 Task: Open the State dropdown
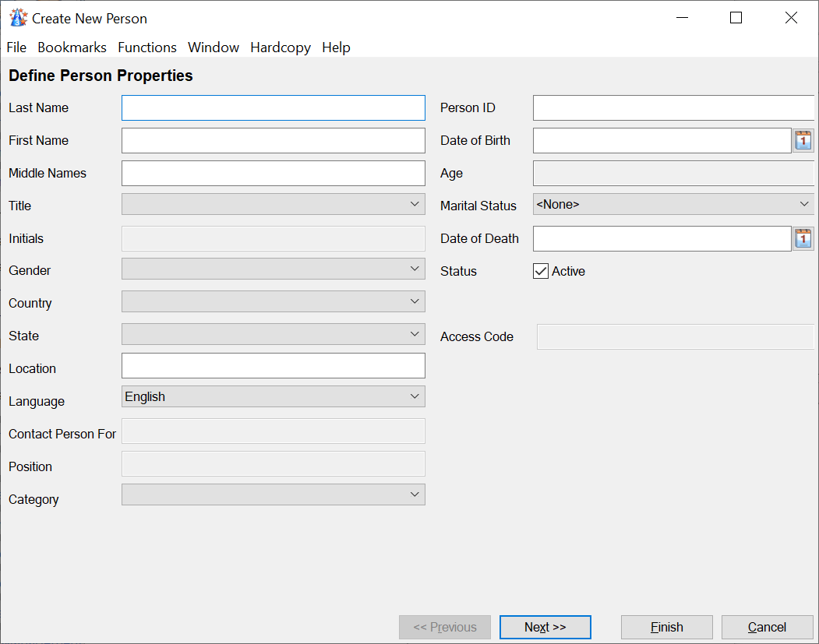click(273, 335)
